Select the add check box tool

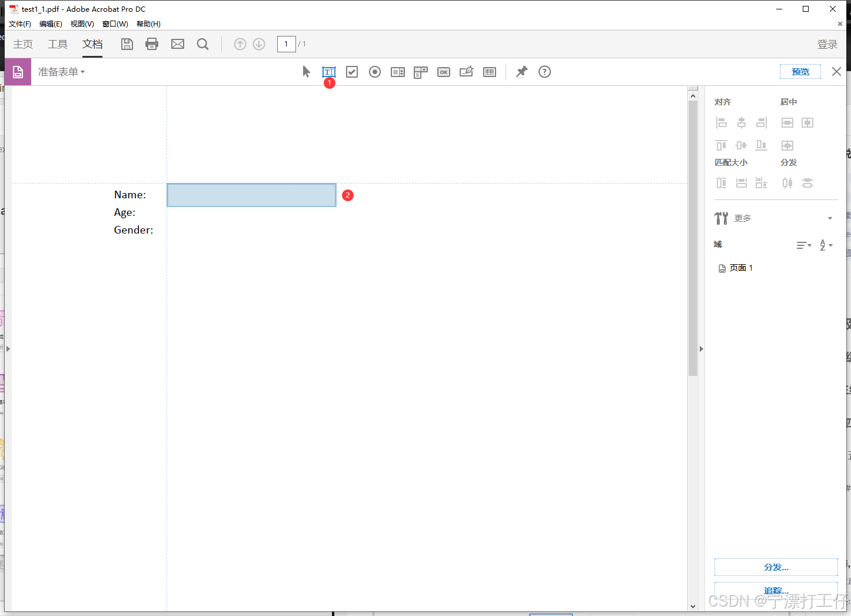click(x=352, y=72)
